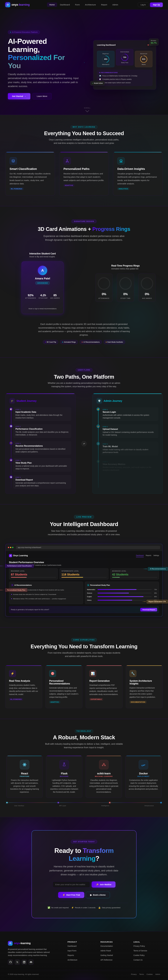Click the Download Report button in the preview
Viewport: 168px width, 980px height.
[x=149, y=610]
